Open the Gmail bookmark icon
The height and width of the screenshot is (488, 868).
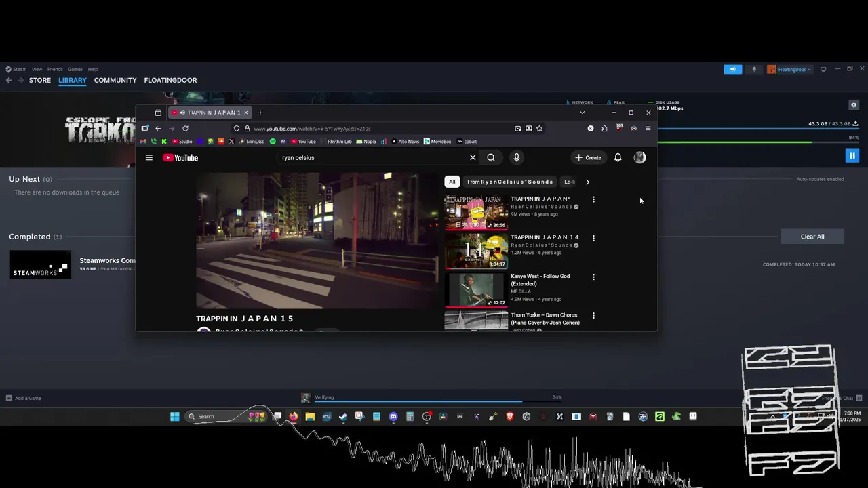click(142, 142)
